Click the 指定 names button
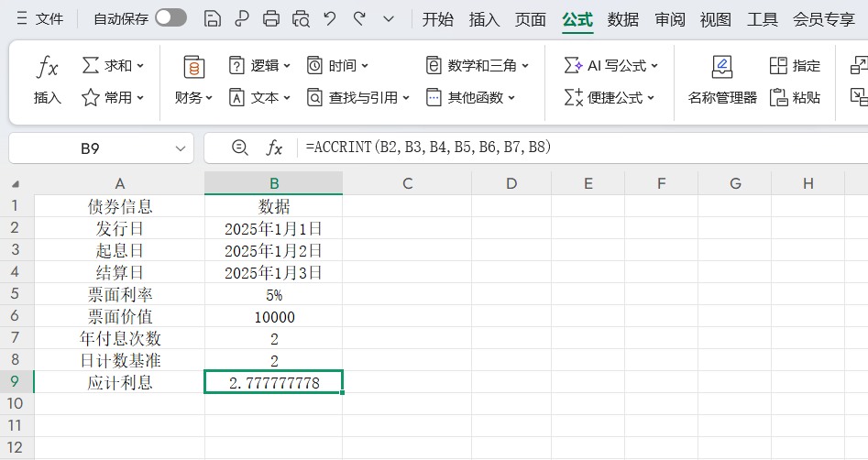Screen dimensions: 868x460 (x=795, y=65)
